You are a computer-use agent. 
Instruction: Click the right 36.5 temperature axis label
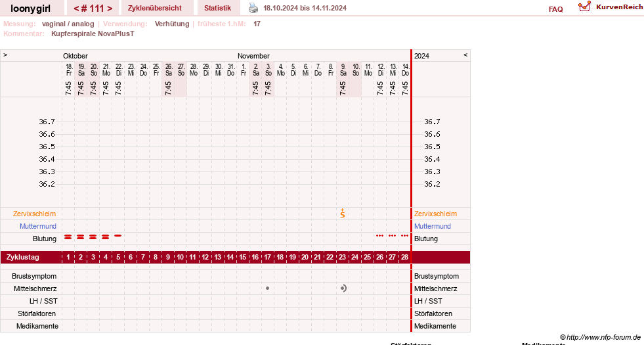pyautogui.click(x=432, y=147)
